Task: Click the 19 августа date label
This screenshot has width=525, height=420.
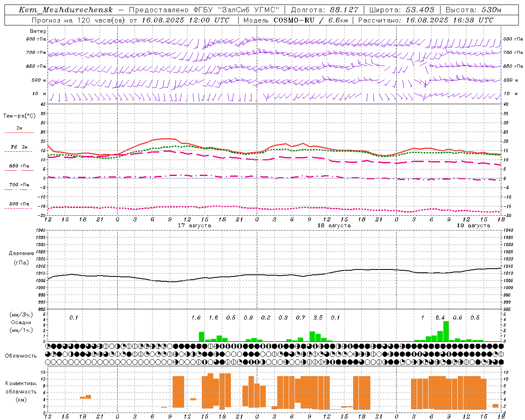Action: 473,226
